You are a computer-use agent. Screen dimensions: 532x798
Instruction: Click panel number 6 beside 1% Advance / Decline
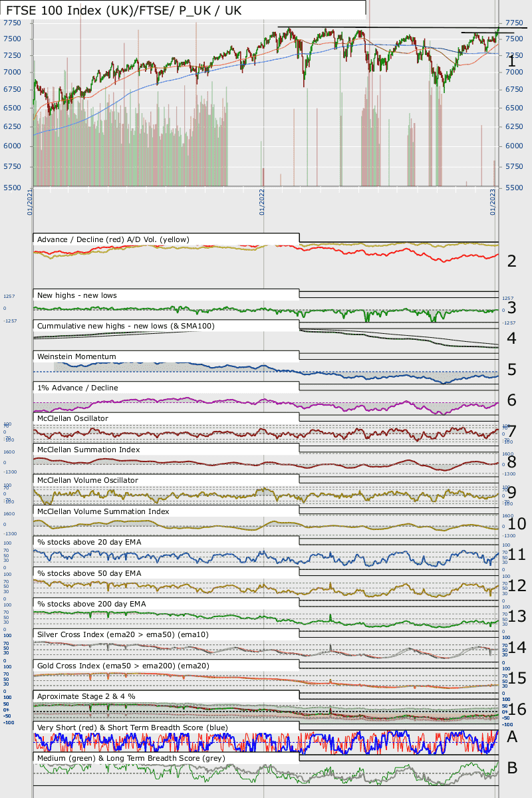coord(511,400)
